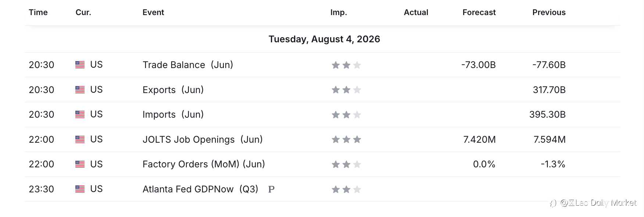This screenshot has height=217, width=644.
Task: Click the Imp. column header
Action: coord(339,13)
